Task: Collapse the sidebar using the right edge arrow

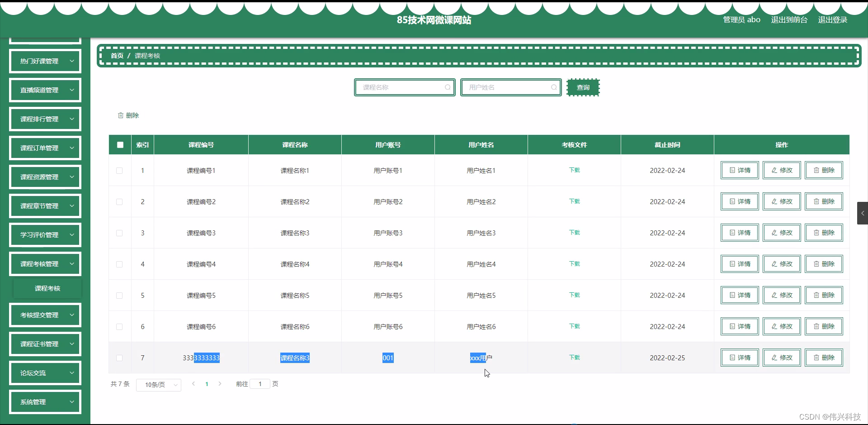Action: (863, 213)
